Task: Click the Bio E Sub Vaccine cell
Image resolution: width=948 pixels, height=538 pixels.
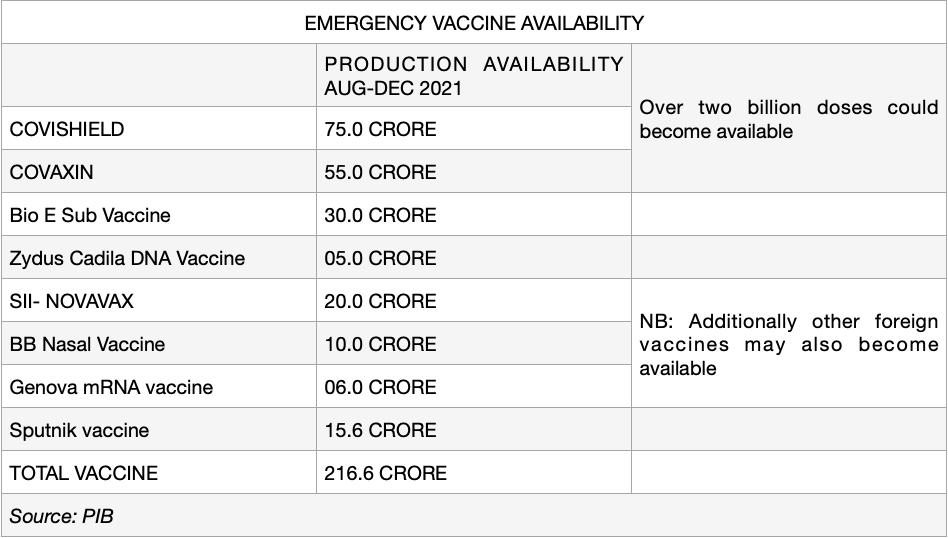Action: (90, 215)
